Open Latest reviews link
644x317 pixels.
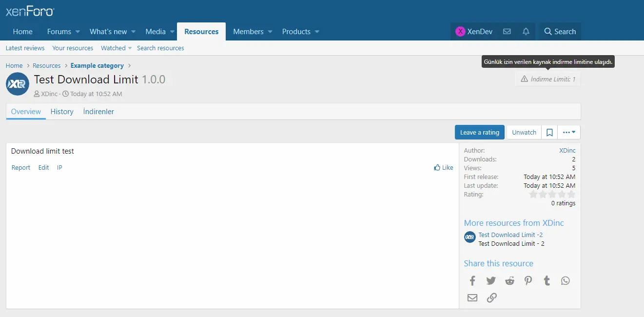[25, 48]
